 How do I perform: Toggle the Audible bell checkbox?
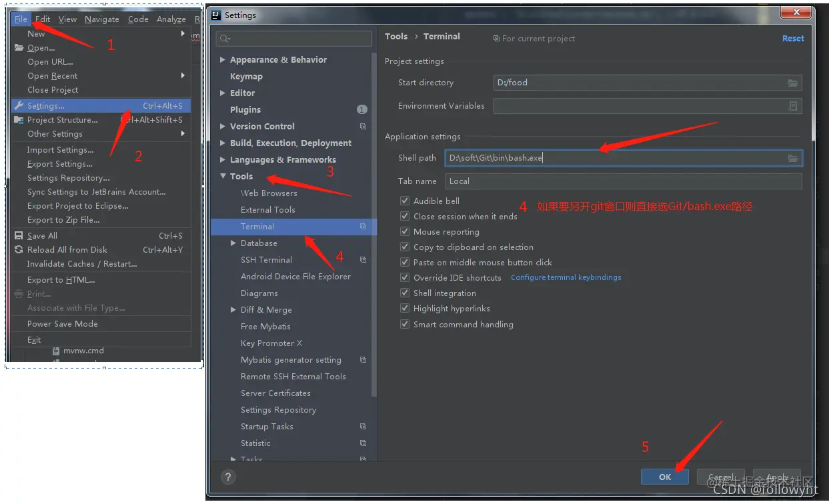click(x=404, y=201)
